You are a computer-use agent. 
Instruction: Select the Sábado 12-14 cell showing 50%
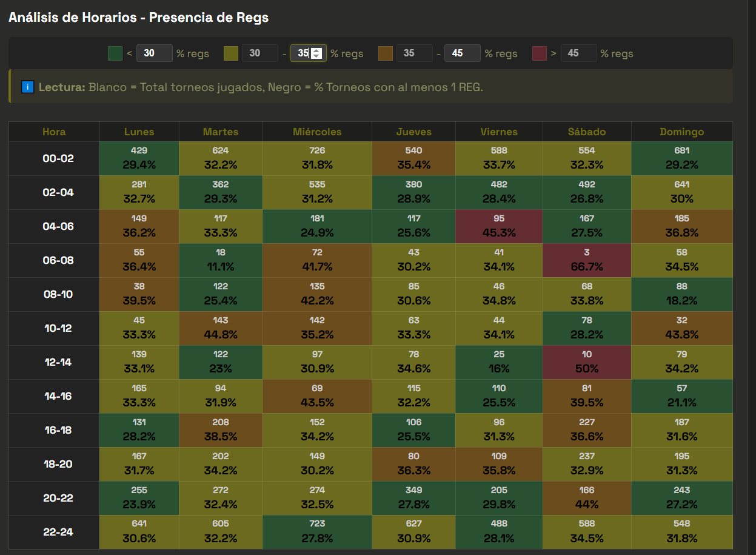pos(586,362)
